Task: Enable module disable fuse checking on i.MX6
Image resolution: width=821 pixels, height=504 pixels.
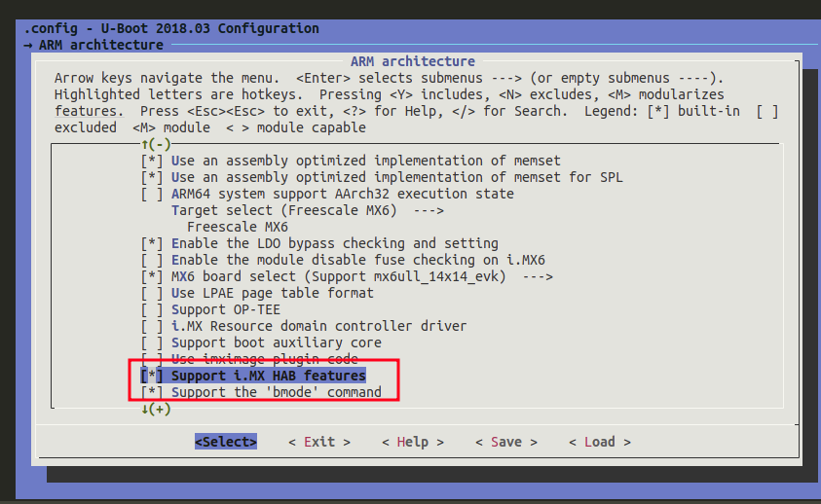Action: click(x=152, y=260)
